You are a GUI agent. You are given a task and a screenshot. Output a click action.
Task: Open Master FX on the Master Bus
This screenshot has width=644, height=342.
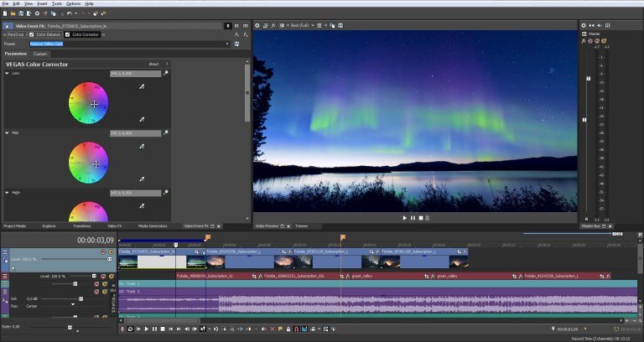pos(584,41)
